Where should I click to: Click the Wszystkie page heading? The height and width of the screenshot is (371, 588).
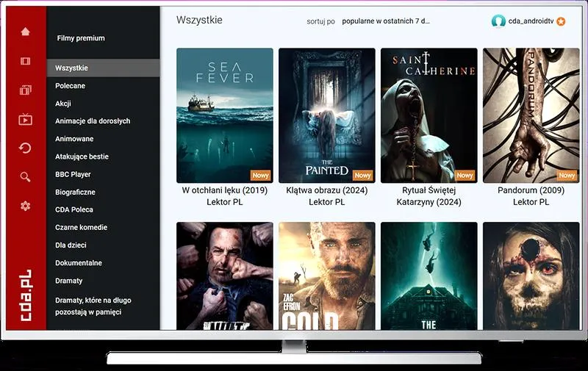point(199,20)
